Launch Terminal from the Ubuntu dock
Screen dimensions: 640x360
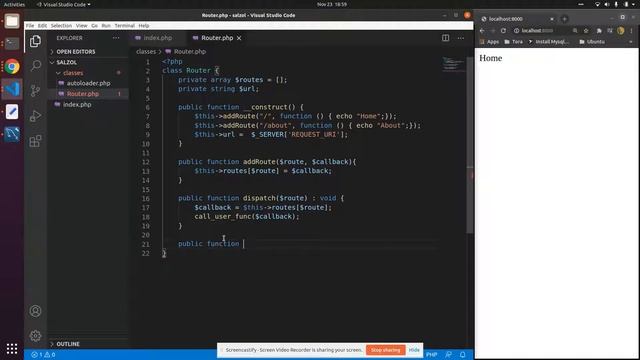pyautogui.click(x=12, y=43)
